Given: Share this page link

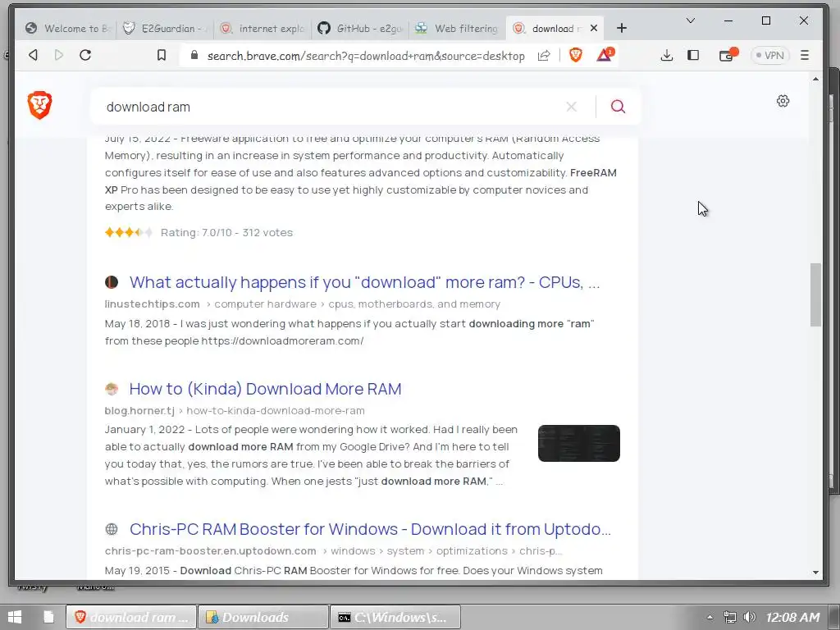Looking at the screenshot, I should coord(544,55).
